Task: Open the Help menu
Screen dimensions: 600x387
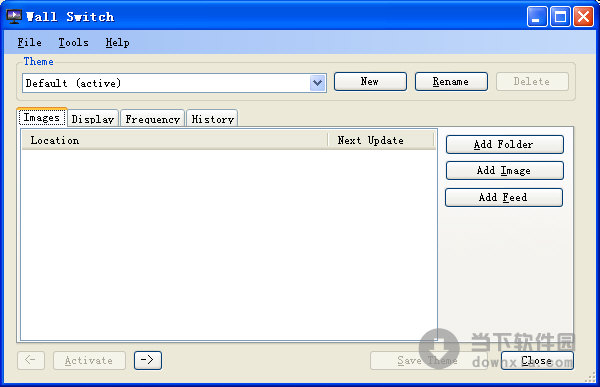Action: click(x=117, y=42)
